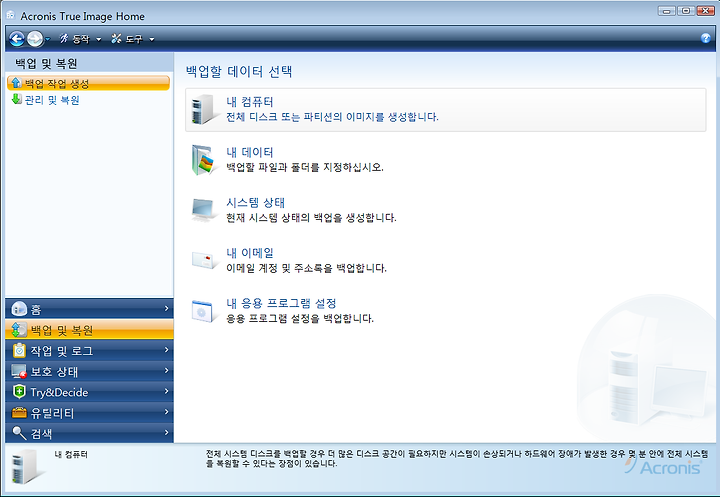
Task: Open the 동작 menu
Action: pyautogui.click(x=80, y=39)
